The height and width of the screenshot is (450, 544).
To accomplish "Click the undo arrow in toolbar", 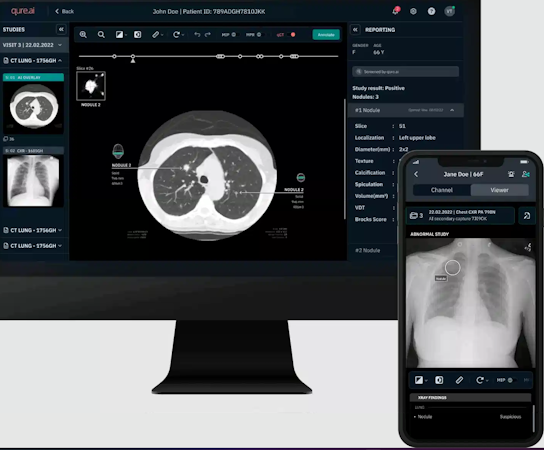I will coord(197,34).
